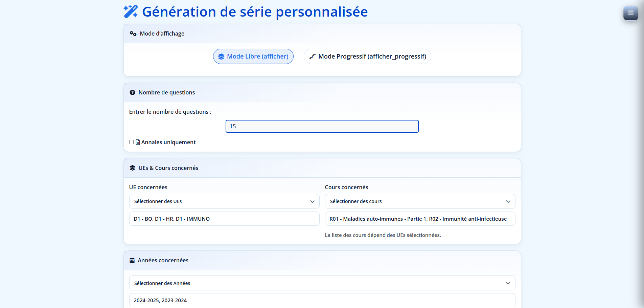Click the selected UEs field showing D1 - BQ
The width and height of the screenshot is (644, 308).
pyautogui.click(x=224, y=219)
